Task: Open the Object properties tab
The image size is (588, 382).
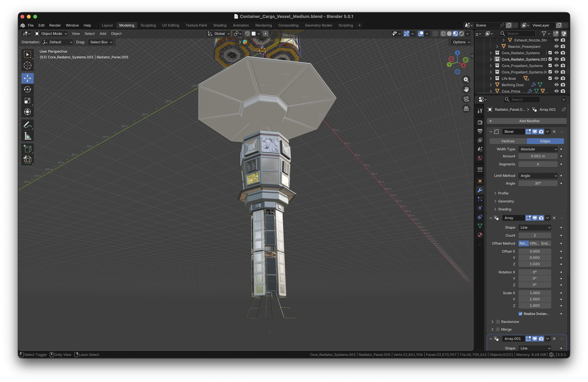Action: pyautogui.click(x=480, y=181)
